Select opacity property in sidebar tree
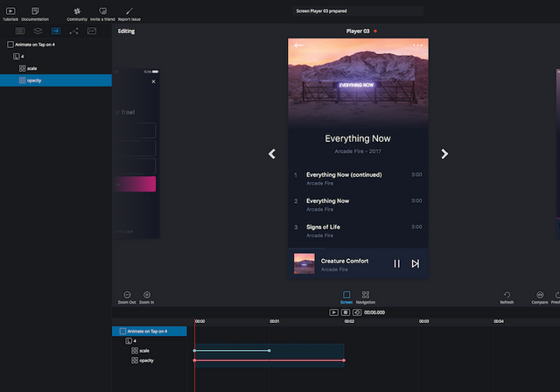The image size is (560, 392). (56, 80)
